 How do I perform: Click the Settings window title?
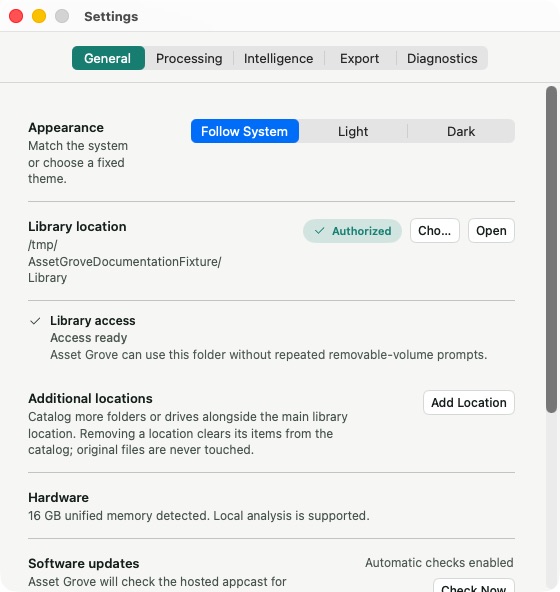pos(111,17)
